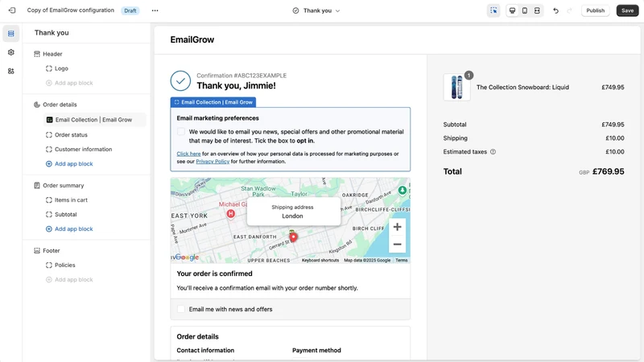The image size is (644, 362).
Task: Select Email Collection | Email Grow block in sidebar
Action: (94, 120)
